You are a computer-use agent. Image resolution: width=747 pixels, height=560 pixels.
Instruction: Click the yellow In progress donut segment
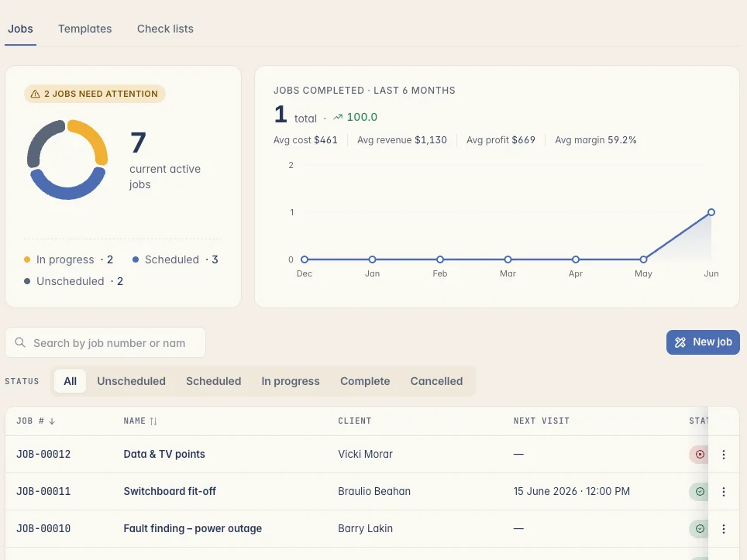pyautogui.click(x=95, y=138)
